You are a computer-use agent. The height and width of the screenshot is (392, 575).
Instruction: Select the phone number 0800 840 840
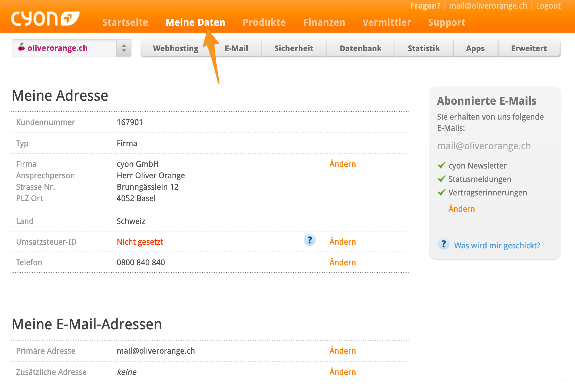pos(141,262)
